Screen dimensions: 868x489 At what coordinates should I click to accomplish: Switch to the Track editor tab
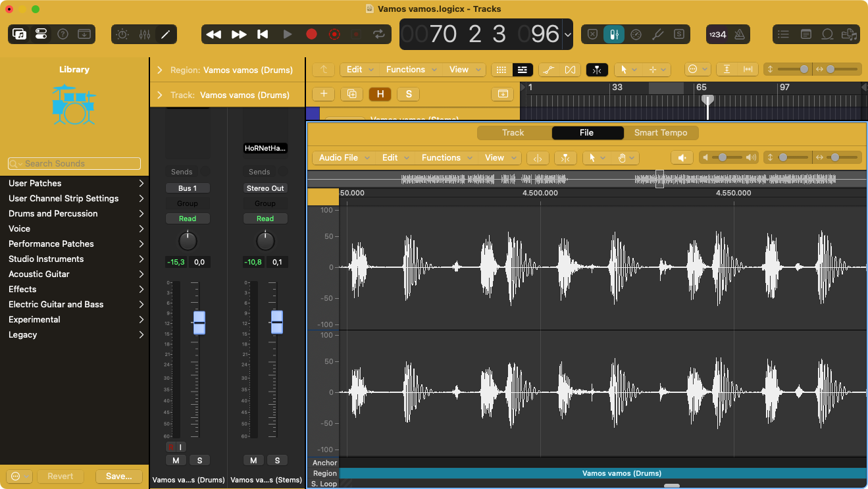513,132
